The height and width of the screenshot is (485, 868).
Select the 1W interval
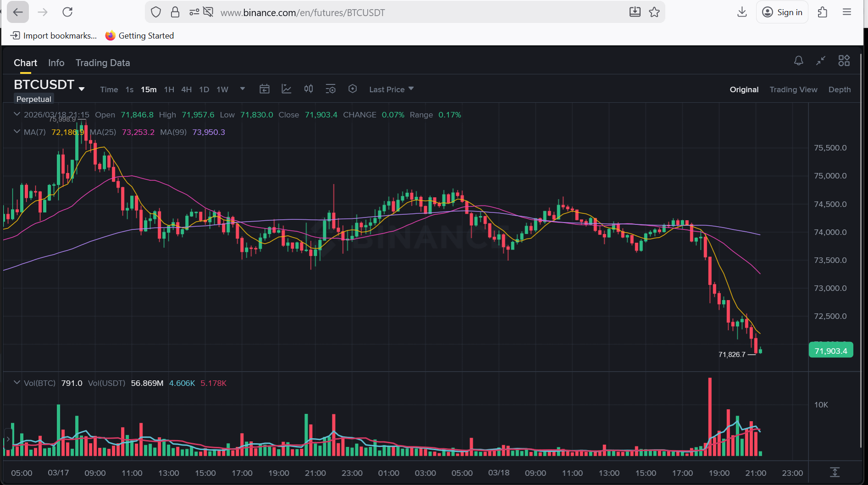(222, 89)
